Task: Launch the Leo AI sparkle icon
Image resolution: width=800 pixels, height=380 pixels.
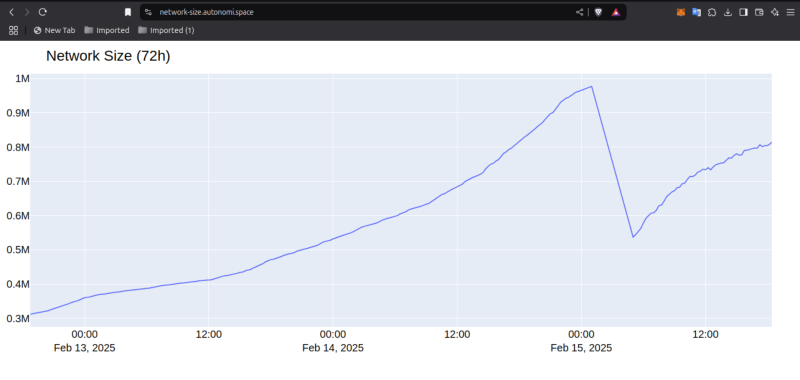Action: coord(774,12)
